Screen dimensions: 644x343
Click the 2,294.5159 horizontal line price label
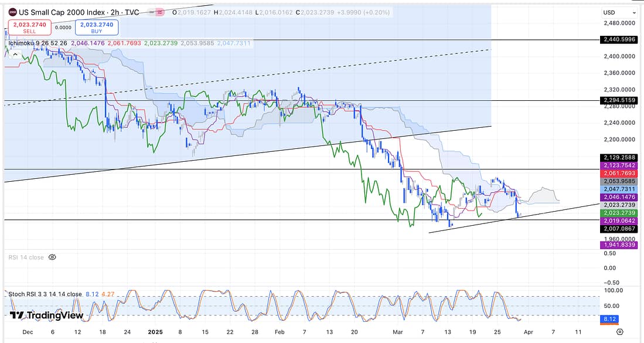point(619,100)
